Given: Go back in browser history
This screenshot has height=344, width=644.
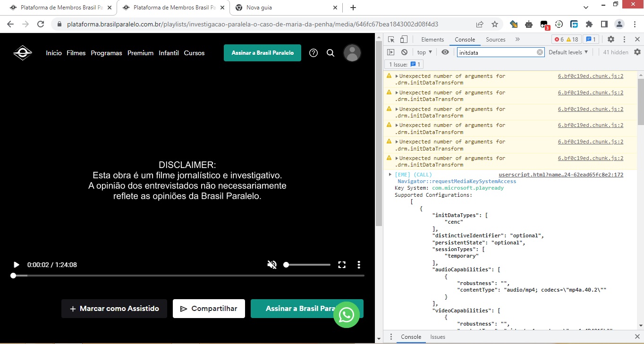Looking at the screenshot, I should 10,24.
